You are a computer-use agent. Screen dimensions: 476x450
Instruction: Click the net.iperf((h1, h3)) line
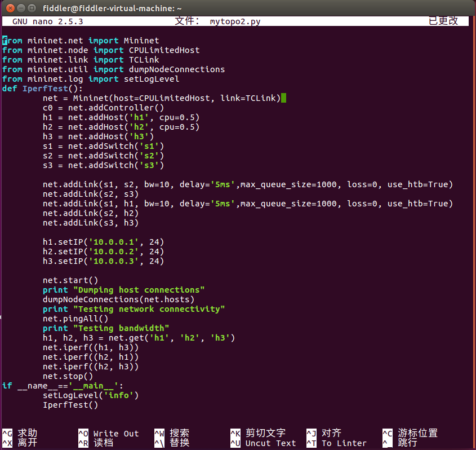91,347
